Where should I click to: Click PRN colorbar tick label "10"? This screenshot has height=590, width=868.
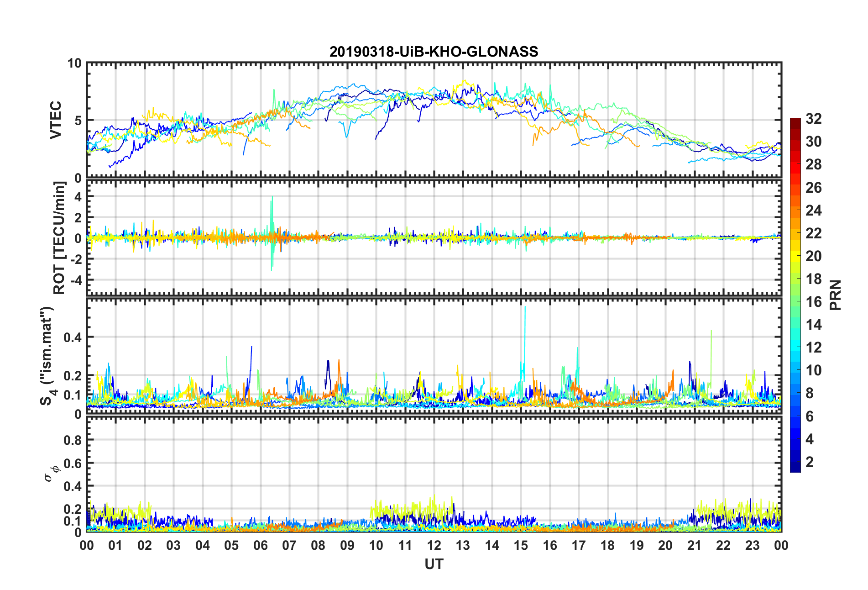tap(814, 370)
